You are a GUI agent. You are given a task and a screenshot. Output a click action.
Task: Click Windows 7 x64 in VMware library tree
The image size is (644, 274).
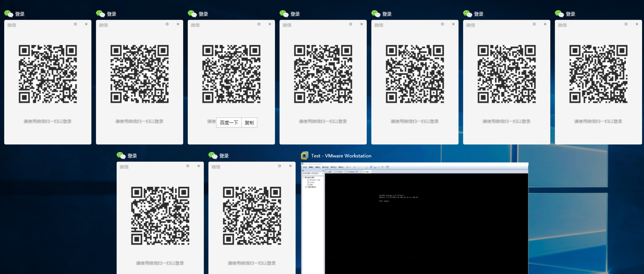(314, 180)
